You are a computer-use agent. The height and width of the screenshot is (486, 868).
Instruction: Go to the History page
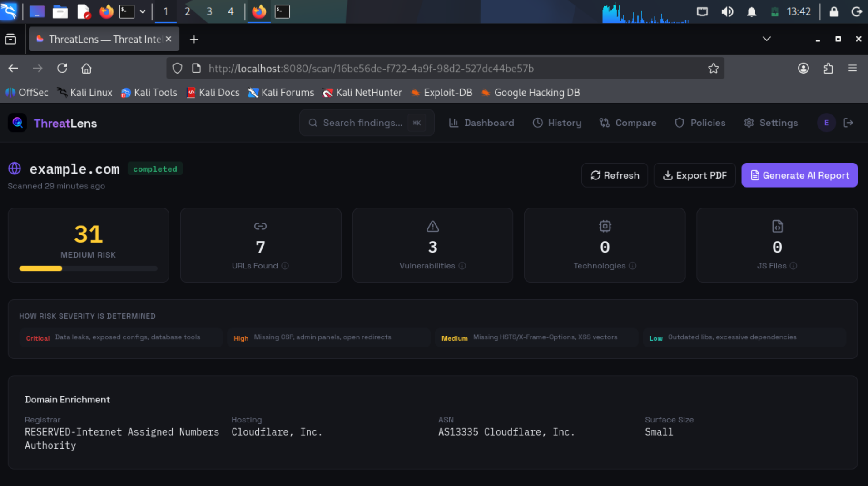[x=557, y=123]
